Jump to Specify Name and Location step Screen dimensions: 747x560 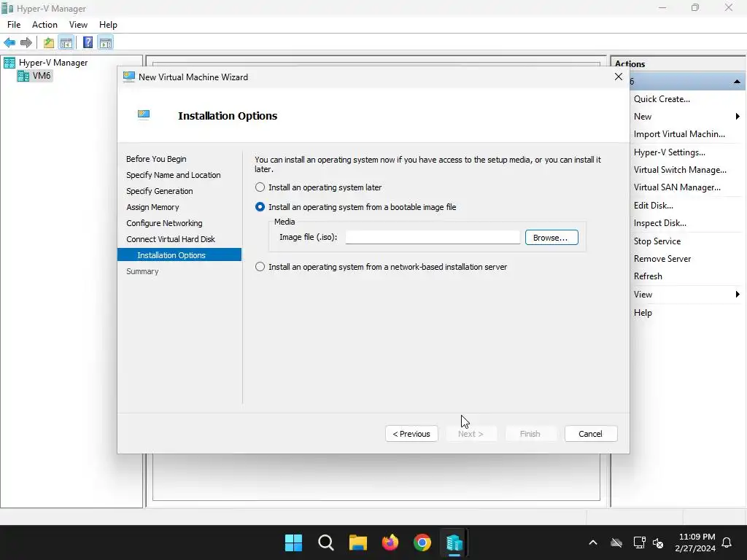click(x=174, y=175)
